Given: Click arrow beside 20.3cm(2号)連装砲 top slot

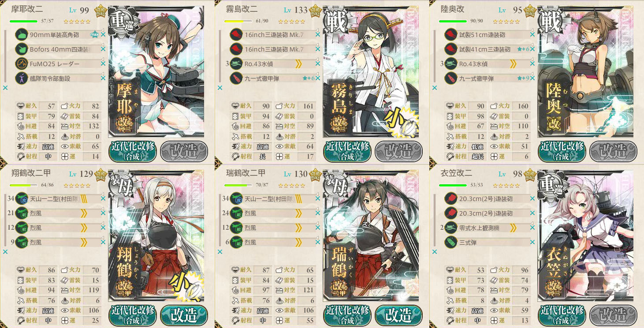Looking at the screenshot, I should pyautogui.click(x=532, y=196).
